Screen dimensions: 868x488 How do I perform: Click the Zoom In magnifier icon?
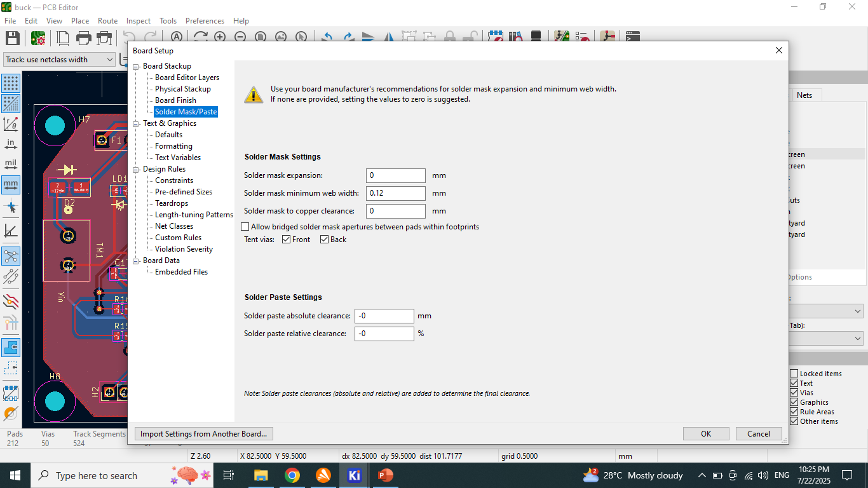tap(220, 38)
